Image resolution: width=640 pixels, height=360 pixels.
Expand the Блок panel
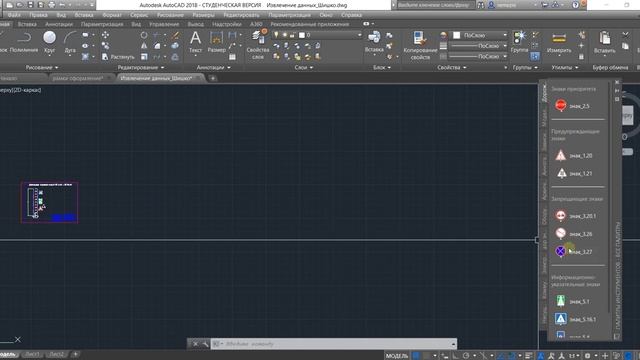(382, 67)
